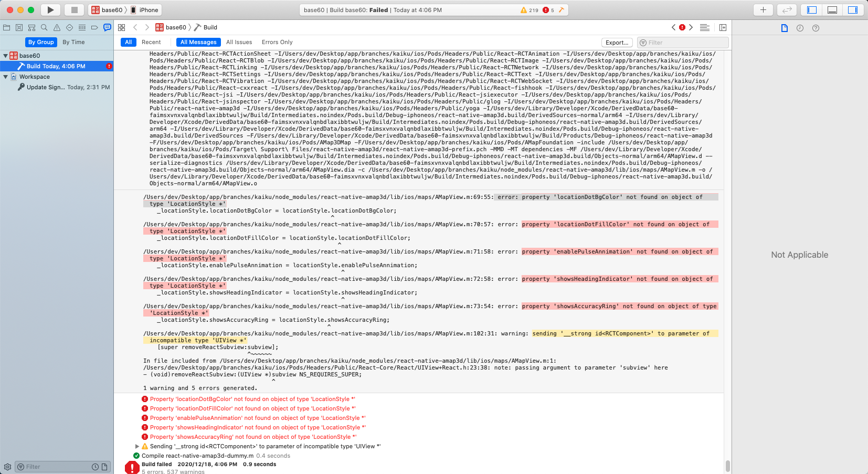The image size is (868, 474).
Task: Hide the inspectors panel
Action: tap(853, 10)
